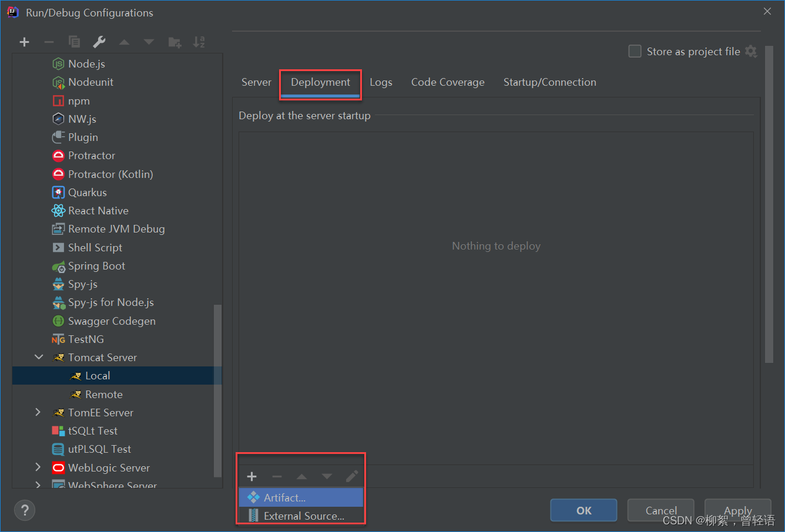Click the Sort Configurations alphabetically icon
The width and height of the screenshot is (785, 532).
click(199, 42)
